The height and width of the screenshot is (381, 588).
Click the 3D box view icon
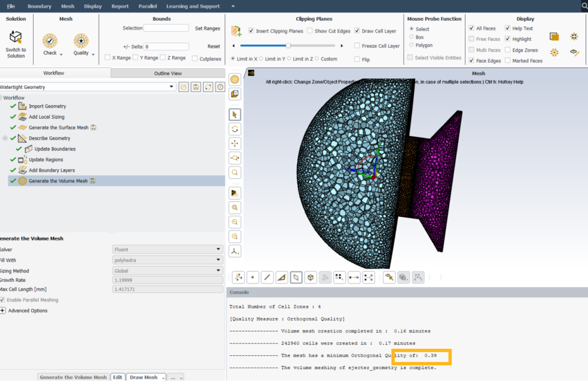click(235, 94)
